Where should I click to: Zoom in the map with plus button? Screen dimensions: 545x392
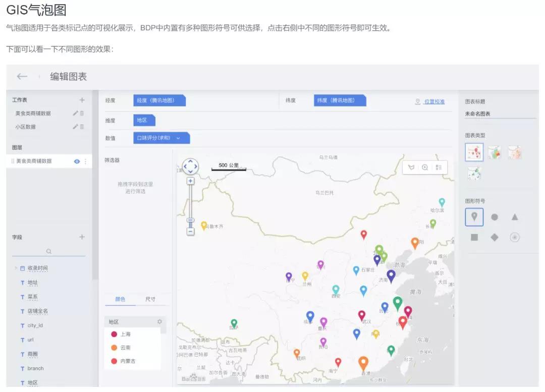click(x=190, y=181)
